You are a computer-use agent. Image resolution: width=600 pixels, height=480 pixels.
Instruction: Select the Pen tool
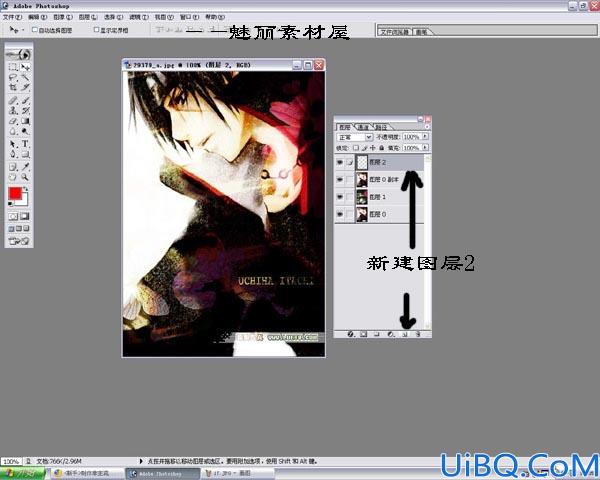click(13, 154)
